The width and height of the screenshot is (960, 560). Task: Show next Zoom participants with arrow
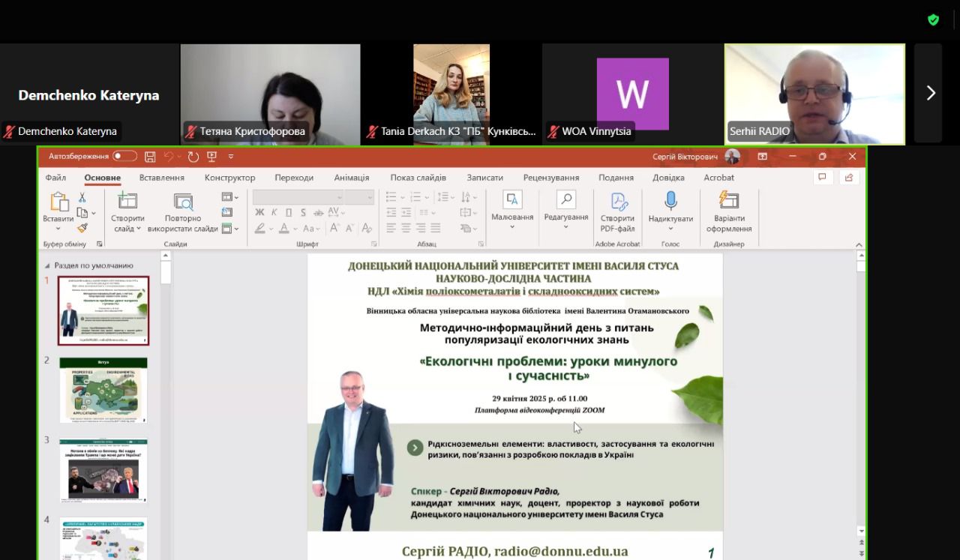pyautogui.click(x=930, y=93)
